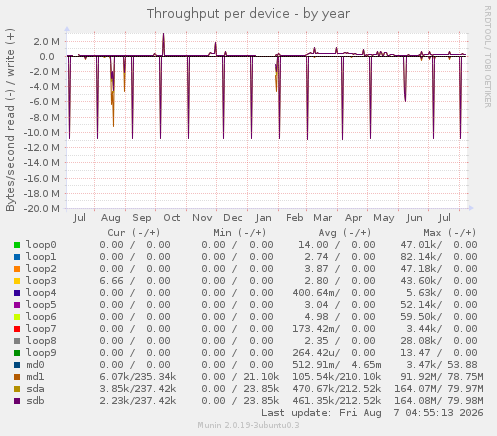
Task: Click the md1 current value 6.07k/235.34k
Action: 138,377
